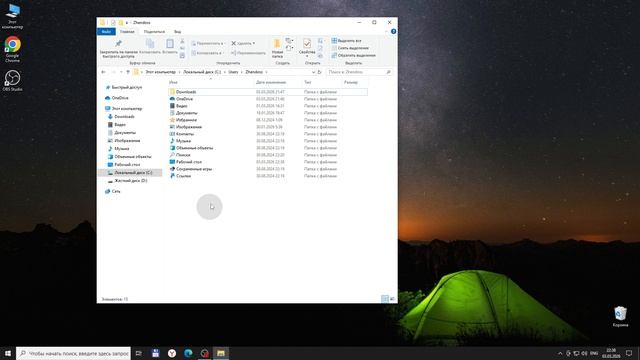Image resolution: width=640 pixels, height=360 pixels.
Task: Click the search field in Explorer
Action: [359, 72]
